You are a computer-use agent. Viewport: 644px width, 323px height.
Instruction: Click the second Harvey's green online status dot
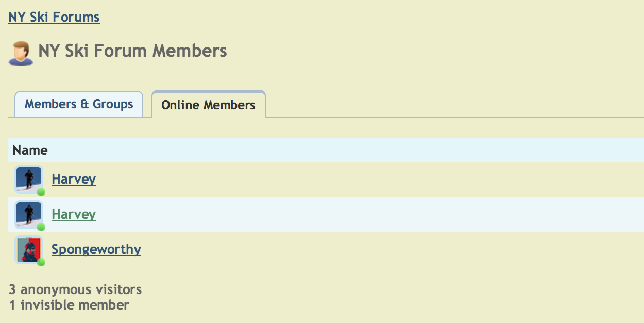coord(41,227)
